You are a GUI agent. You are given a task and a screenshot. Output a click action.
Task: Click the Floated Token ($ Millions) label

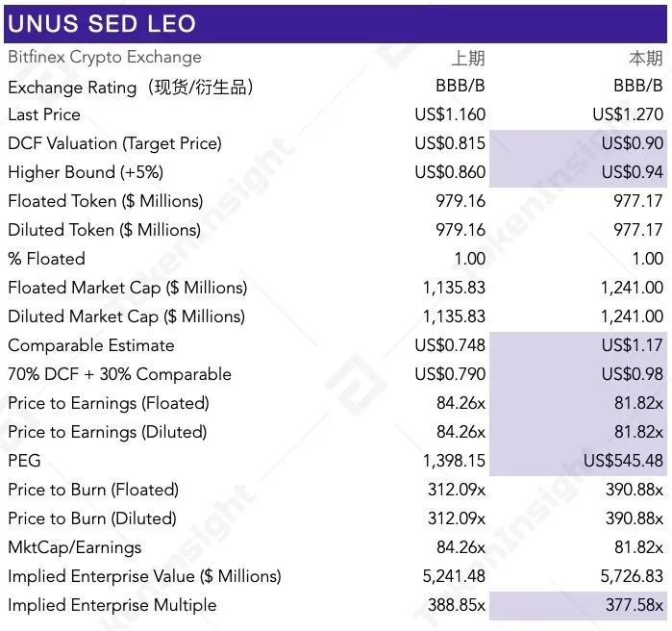[106, 201]
